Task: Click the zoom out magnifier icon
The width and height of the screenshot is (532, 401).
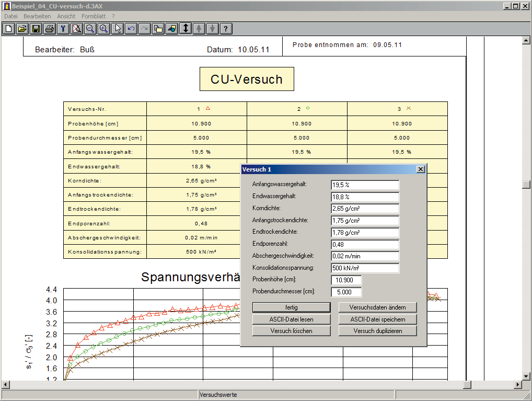Action: coord(90,29)
